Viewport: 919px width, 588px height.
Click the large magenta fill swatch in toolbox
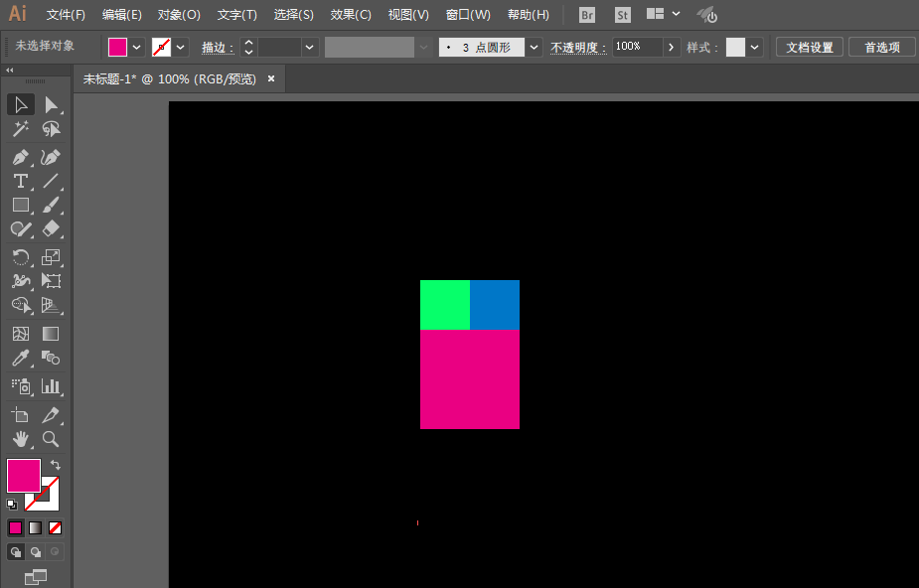[23, 475]
